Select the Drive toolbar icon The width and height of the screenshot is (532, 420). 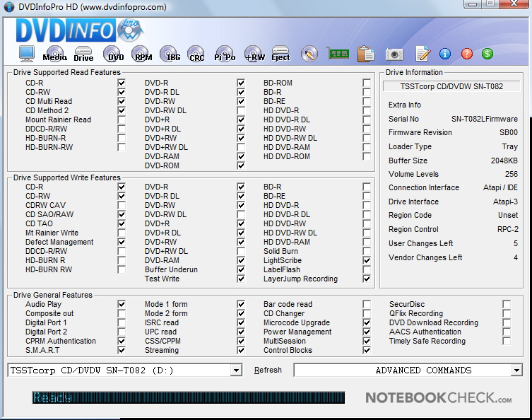tap(83, 54)
